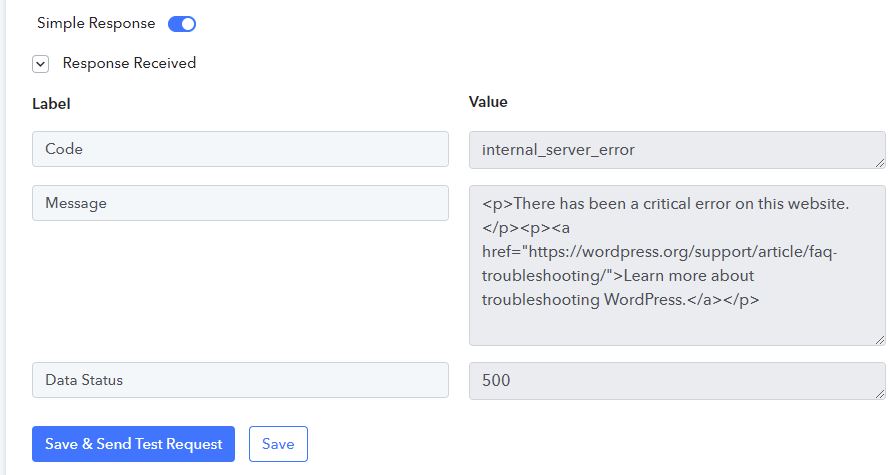Click the Label column header
890x475 pixels.
pyautogui.click(x=51, y=103)
